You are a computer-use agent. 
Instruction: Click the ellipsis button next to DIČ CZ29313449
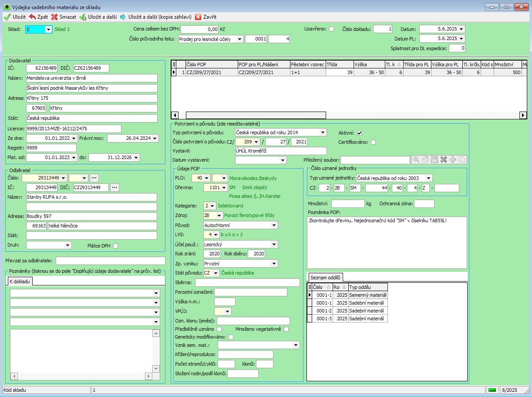coord(114,187)
